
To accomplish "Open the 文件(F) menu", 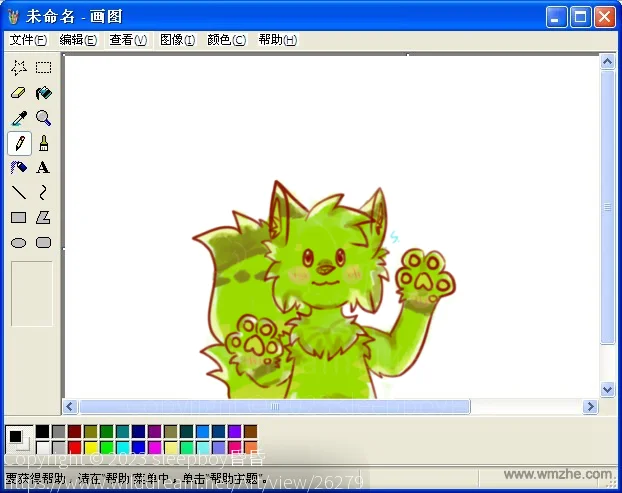I will coord(28,40).
